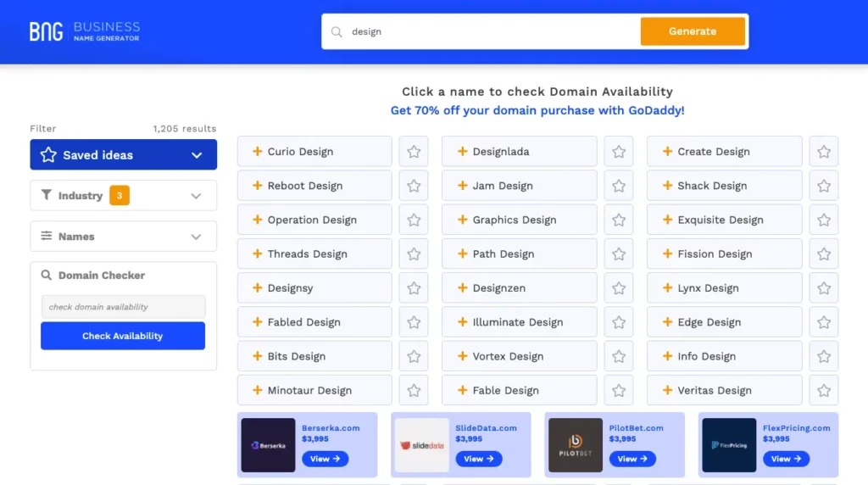Star the Reboot Design name

pyautogui.click(x=414, y=186)
